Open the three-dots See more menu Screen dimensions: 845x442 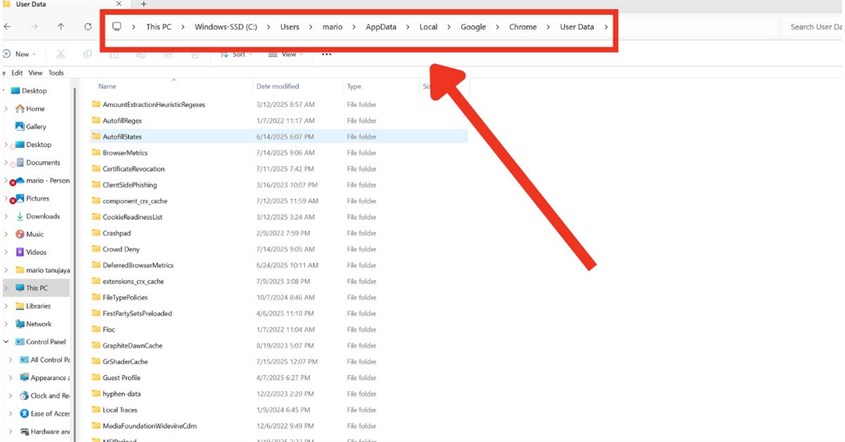[x=327, y=54]
